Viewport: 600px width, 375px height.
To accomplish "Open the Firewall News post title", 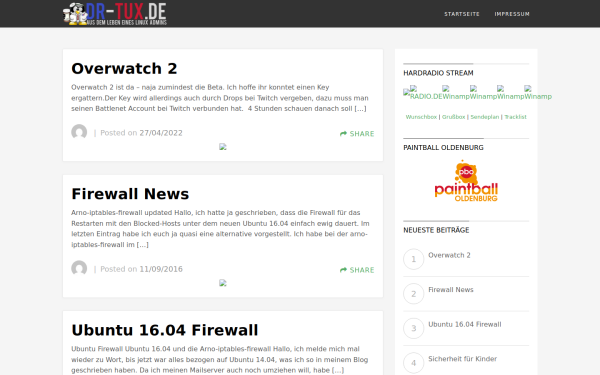I will 130,194.
